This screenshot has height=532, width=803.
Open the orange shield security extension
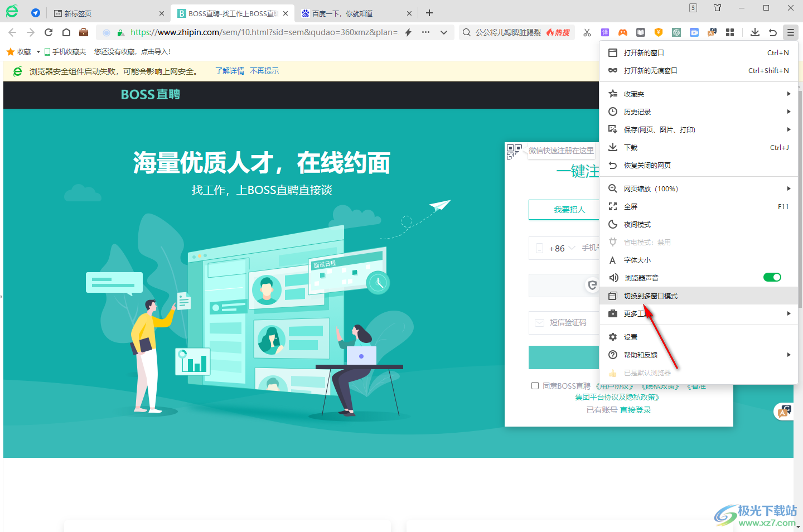pos(659,32)
